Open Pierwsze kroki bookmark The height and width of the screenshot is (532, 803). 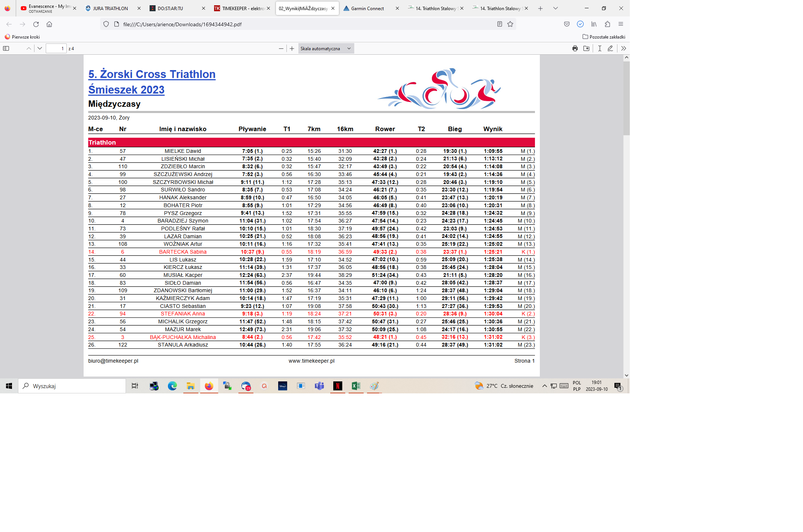pos(22,37)
